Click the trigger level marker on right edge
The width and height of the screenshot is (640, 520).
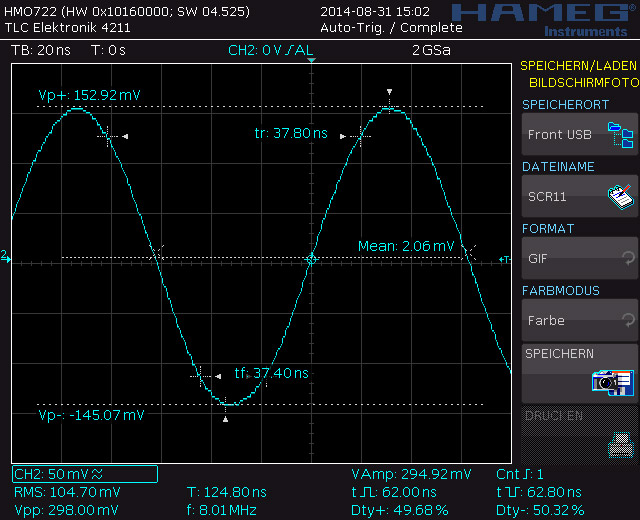click(x=506, y=260)
